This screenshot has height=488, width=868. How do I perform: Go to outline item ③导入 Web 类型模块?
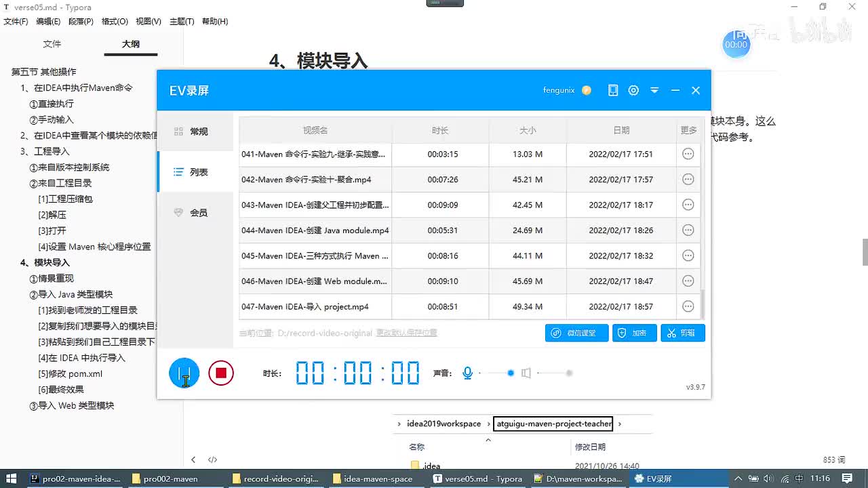point(72,405)
